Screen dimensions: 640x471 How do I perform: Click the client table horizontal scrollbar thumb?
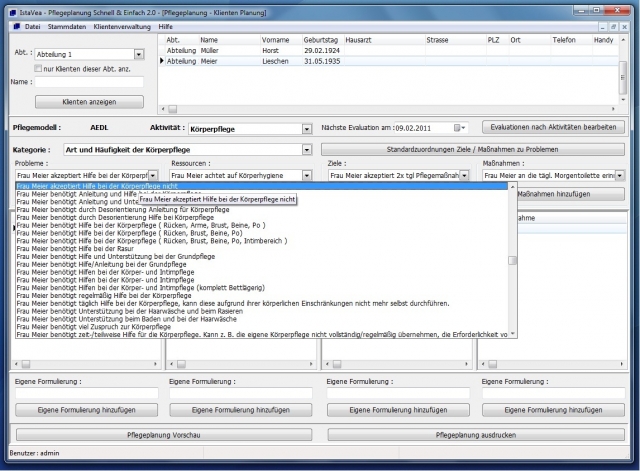point(173,109)
